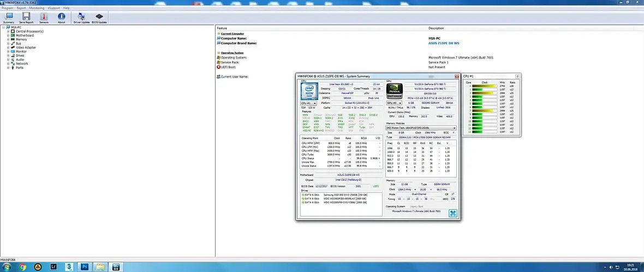Expand the Bus tree node

pyautogui.click(x=8, y=43)
